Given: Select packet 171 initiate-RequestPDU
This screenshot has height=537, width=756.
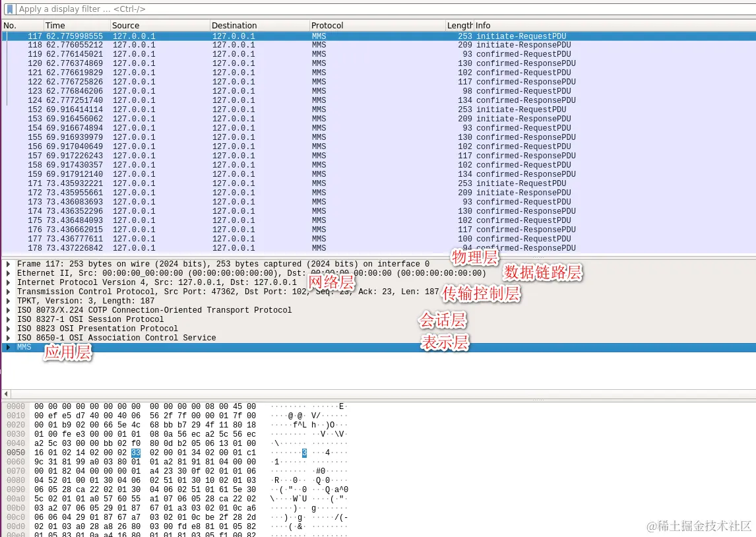Looking at the screenshot, I should point(379,183).
